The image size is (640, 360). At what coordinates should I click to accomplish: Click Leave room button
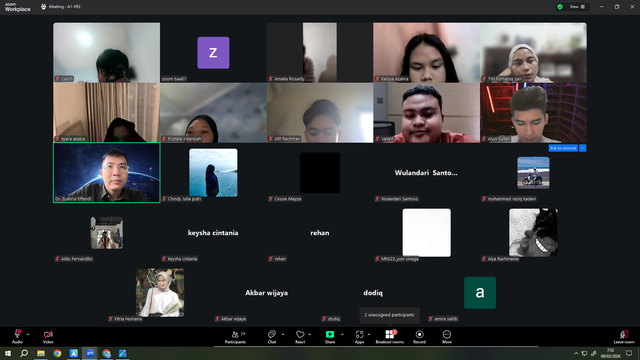pyautogui.click(x=624, y=337)
